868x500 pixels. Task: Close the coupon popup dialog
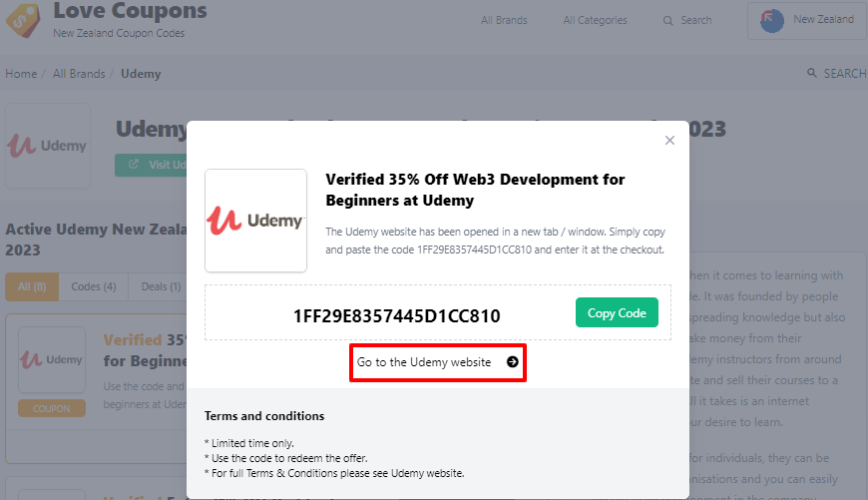pyautogui.click(x=669, y=140)
